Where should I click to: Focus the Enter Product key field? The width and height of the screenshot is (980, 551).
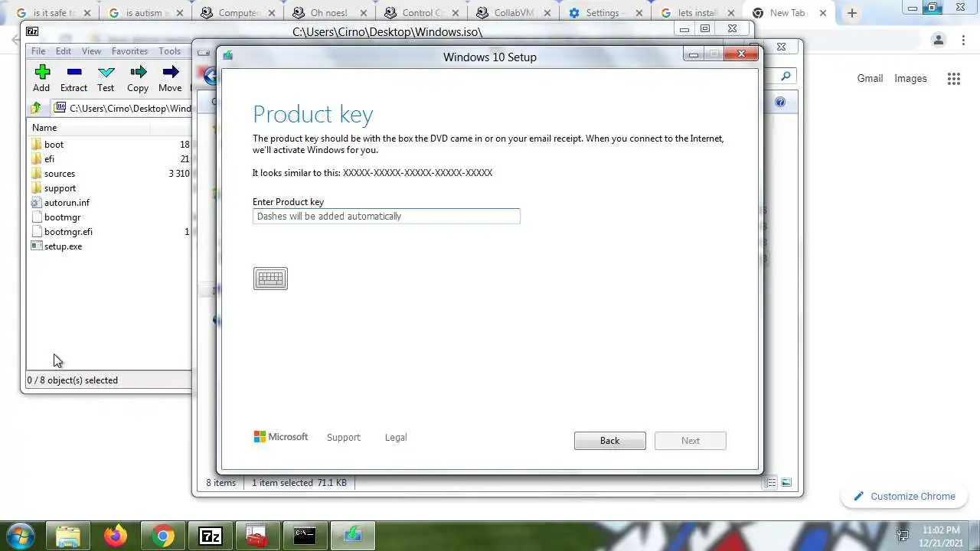click(387, 217)
